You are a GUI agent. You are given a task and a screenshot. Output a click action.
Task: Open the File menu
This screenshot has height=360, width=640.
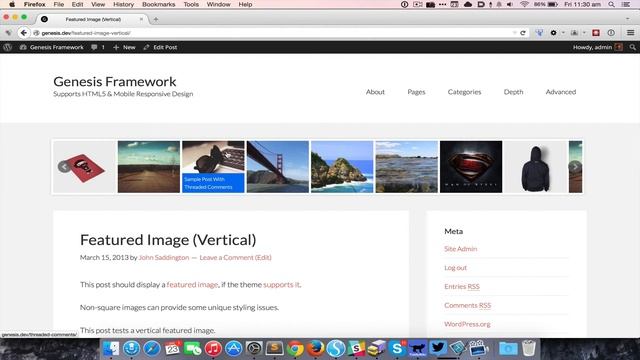click(x=58, y=4)
